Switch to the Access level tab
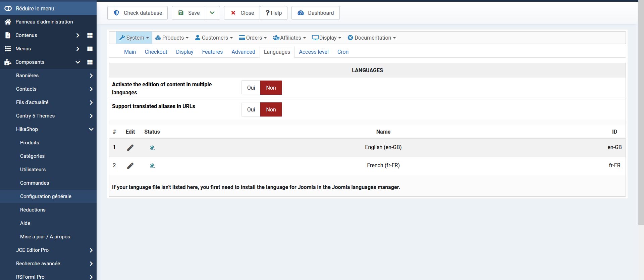The image size is (644, 280). coord(314,52)
